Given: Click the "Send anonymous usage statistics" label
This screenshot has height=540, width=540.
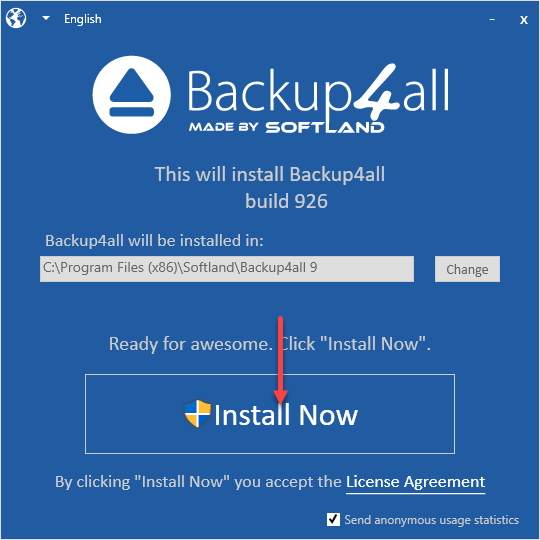Looking at the screenshot, I should click(432, 520).
